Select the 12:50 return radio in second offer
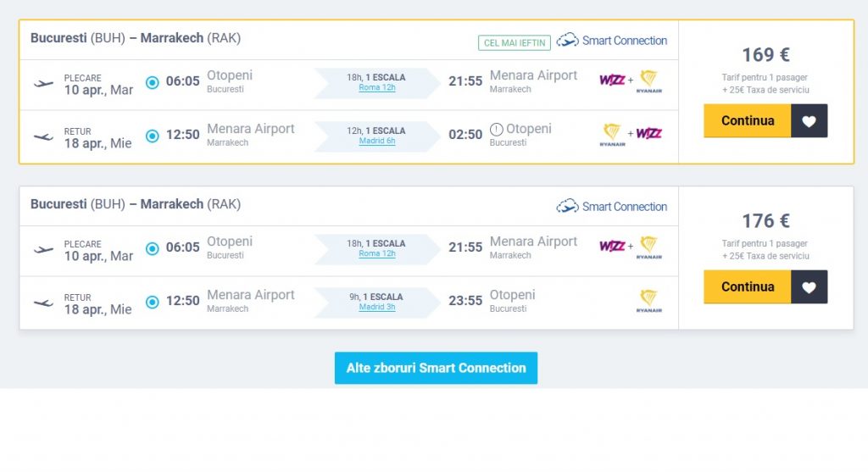Screen dimensions: 868x472 tap(153, 302)
